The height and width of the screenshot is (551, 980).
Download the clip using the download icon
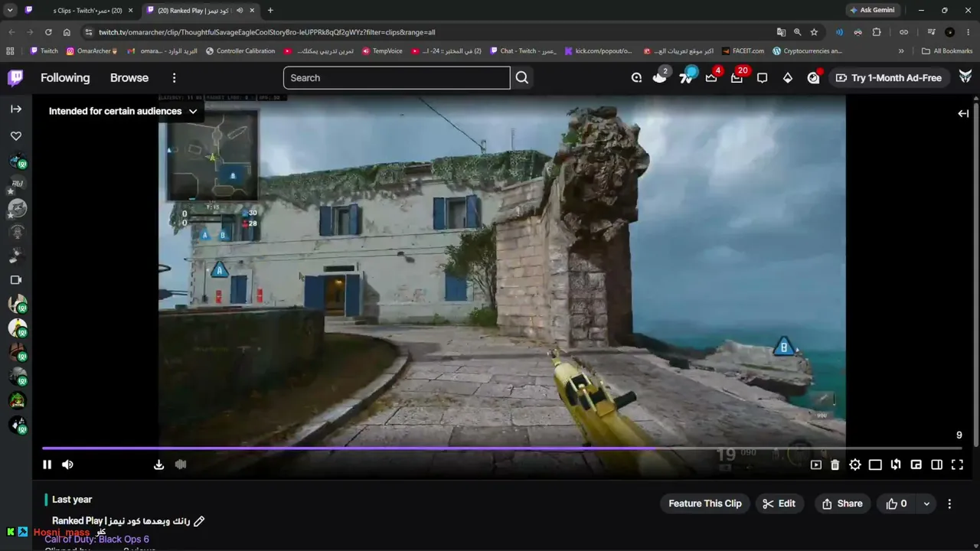(x=158, y=465)
